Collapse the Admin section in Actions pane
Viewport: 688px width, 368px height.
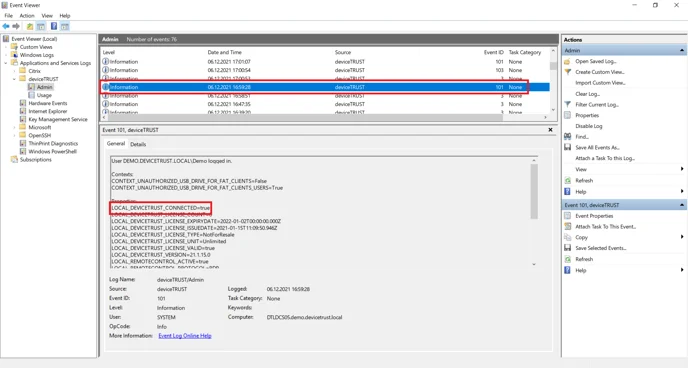coord(681,50)
